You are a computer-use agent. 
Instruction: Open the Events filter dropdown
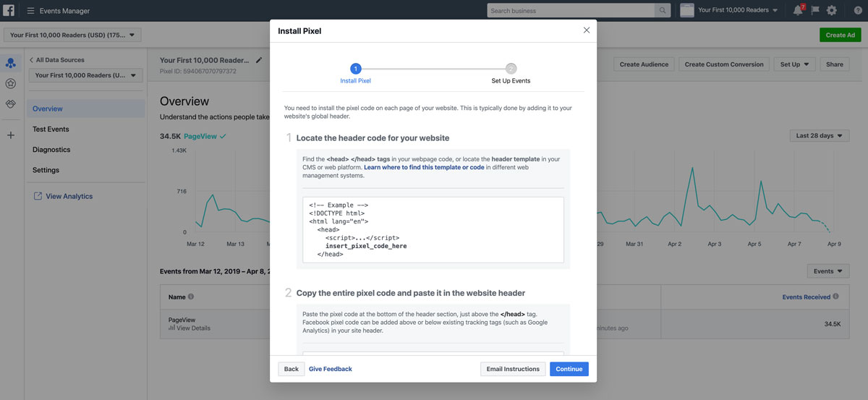tap(827, 271)
